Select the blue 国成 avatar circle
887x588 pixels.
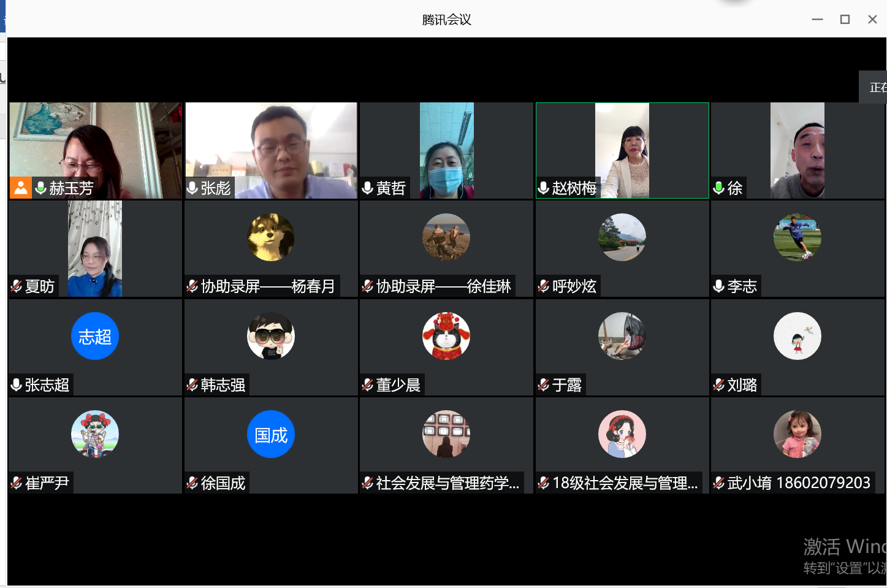[x=270, y=435]
